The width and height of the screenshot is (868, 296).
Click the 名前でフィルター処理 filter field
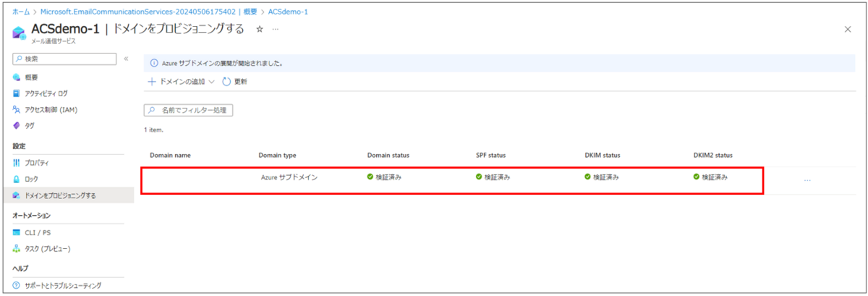click(188, 111)
